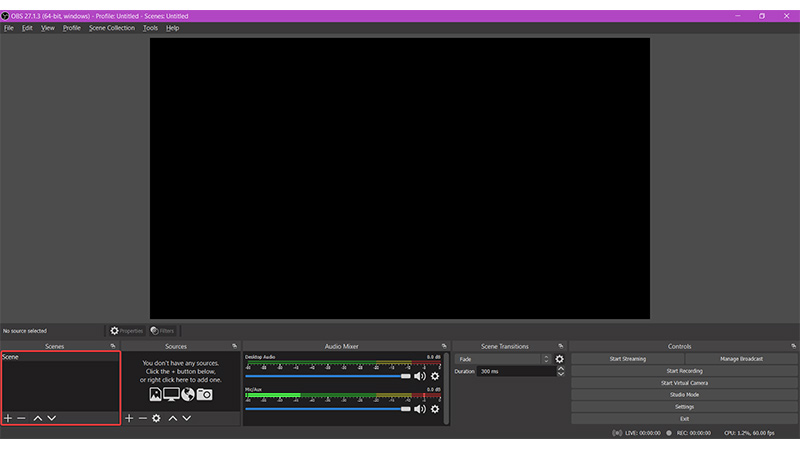Undock the Scenes panel with float icon
The width and height of the screenshot is (800, 450).
tap(113, 346)
